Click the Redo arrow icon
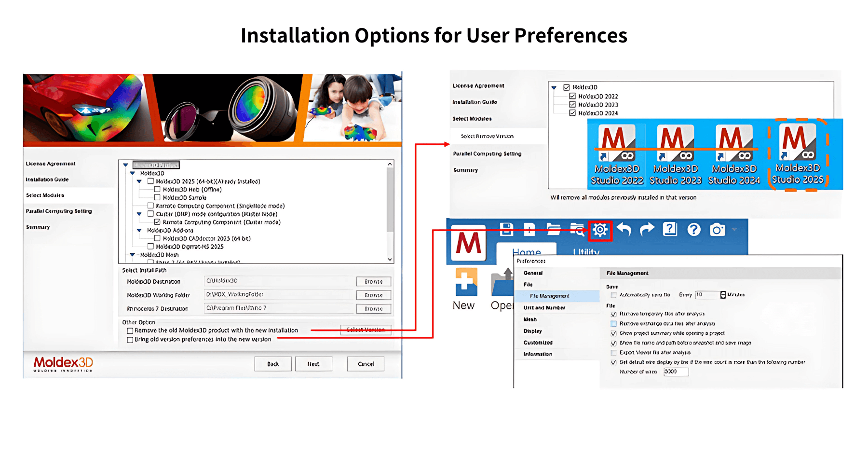This screenshot has height=456, width=868. tap(647, 229)
